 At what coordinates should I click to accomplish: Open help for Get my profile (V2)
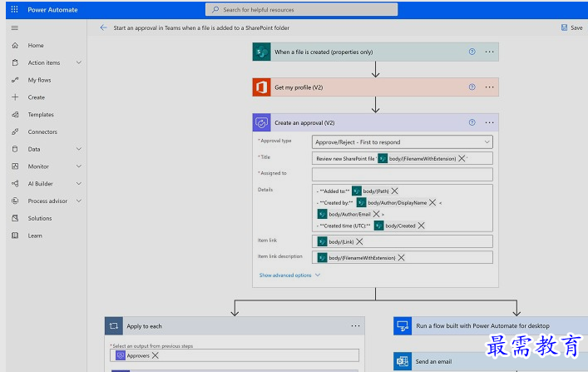point(472,87)
